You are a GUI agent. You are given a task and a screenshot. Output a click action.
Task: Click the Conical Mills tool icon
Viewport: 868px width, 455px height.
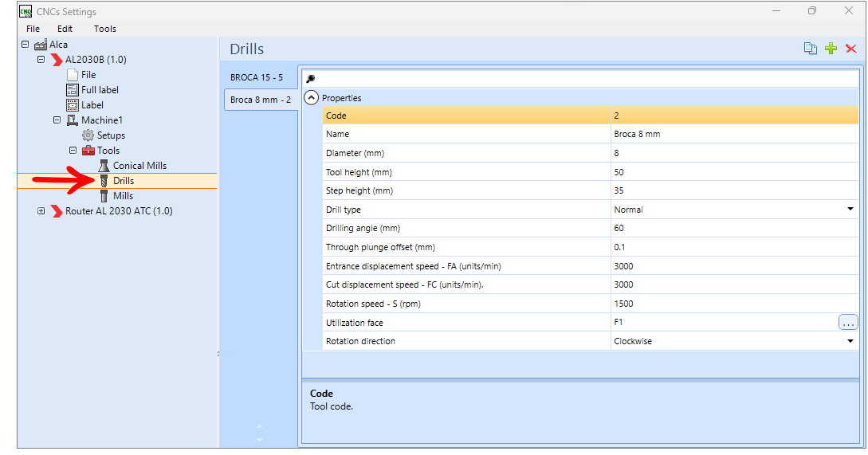[104, 166]
